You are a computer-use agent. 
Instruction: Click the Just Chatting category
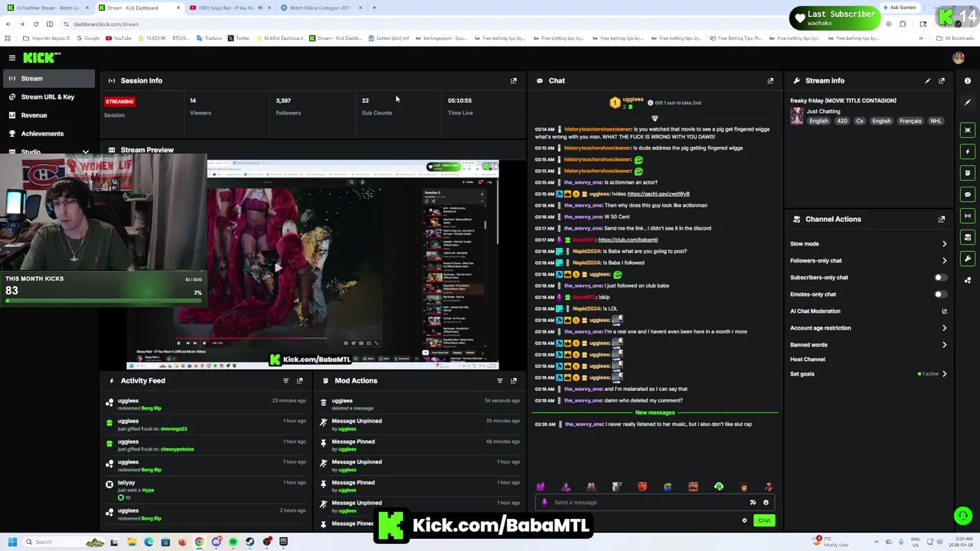click(x=823, y=111)
